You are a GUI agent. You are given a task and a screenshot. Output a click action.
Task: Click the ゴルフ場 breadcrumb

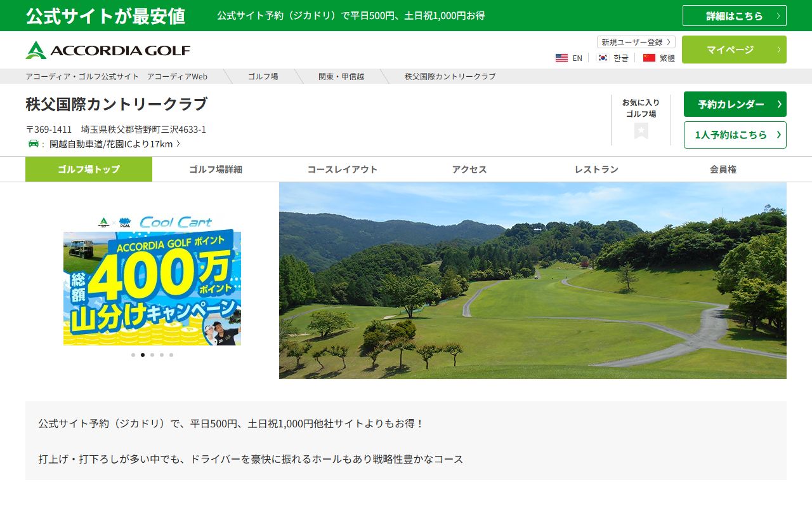pyautogui.click(x=263, y=76)
